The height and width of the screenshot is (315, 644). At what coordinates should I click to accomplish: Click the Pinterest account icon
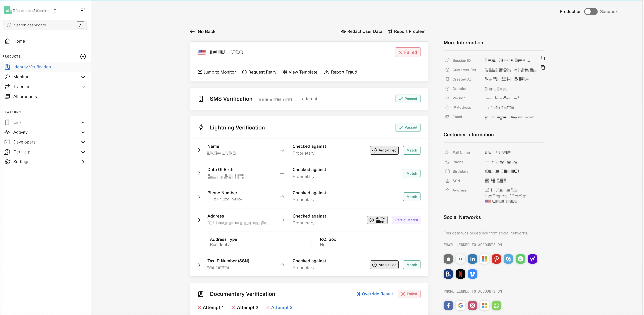tap(496, 259)
